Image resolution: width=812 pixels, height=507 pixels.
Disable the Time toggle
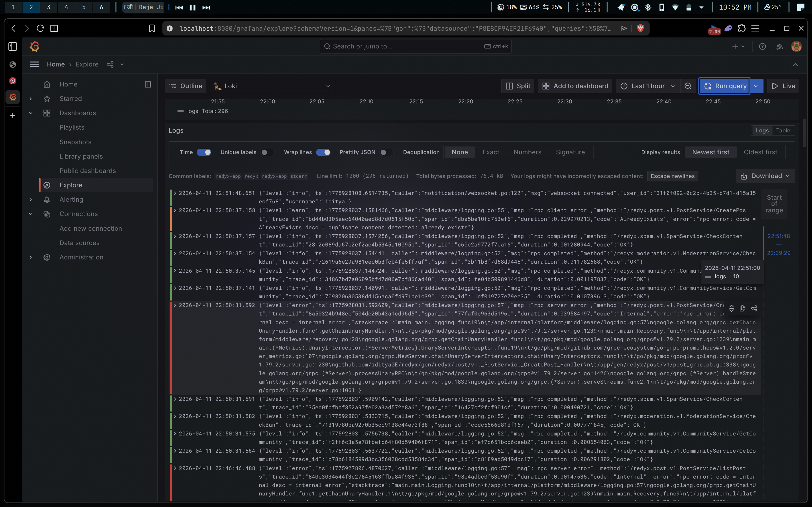[204, 152]
